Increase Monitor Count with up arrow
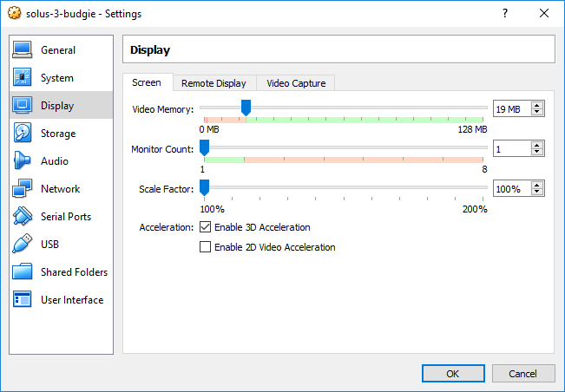Viewport: 565px width, 392px height. pyautogui.click(x=537, y=146)
